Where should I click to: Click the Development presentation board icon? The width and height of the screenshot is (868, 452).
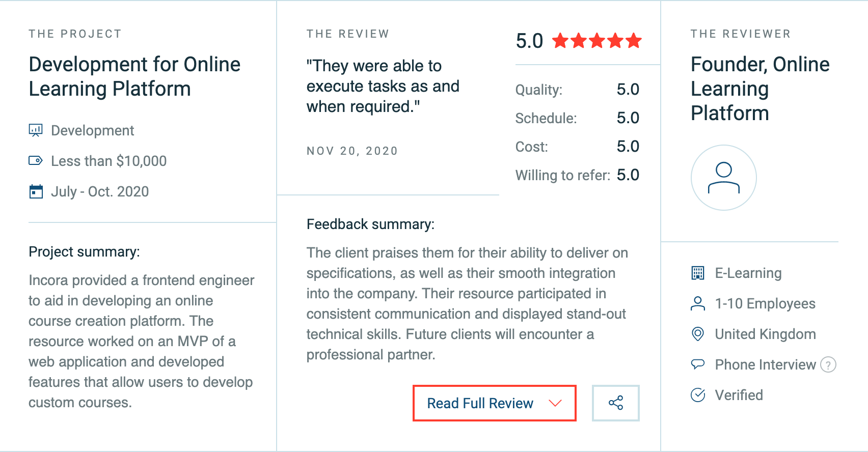click(36, 130)
